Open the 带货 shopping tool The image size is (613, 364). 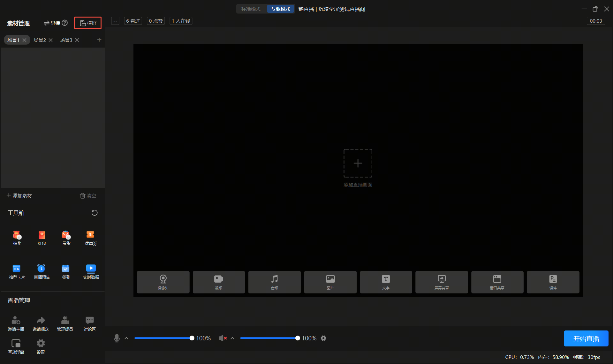(x=66, y=238)
